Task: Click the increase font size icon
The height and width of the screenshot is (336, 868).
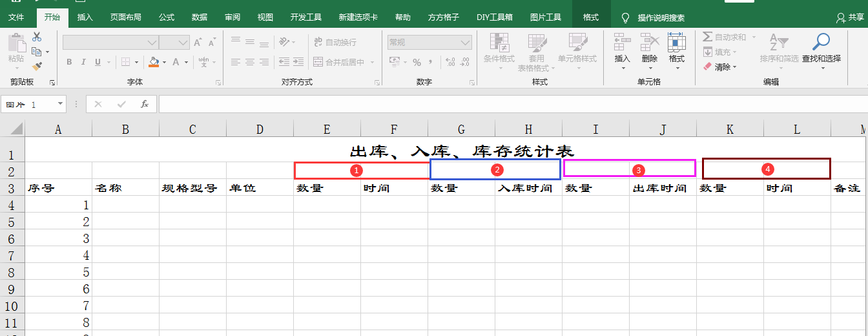Action: point(198,43)
